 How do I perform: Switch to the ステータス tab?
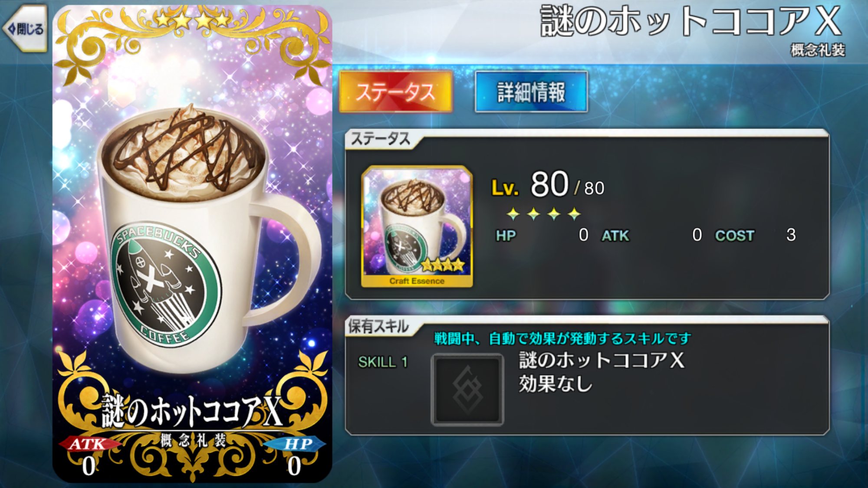click(395, 92)
